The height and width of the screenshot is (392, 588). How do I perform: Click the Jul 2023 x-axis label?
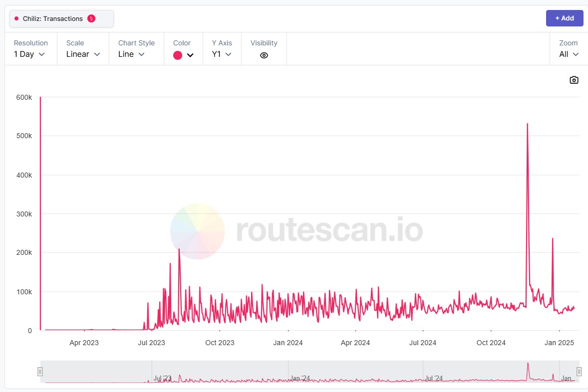coord(152,343)
